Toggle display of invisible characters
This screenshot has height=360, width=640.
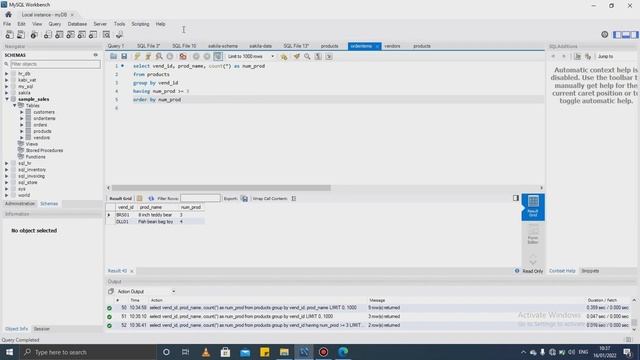coord(318,56)
